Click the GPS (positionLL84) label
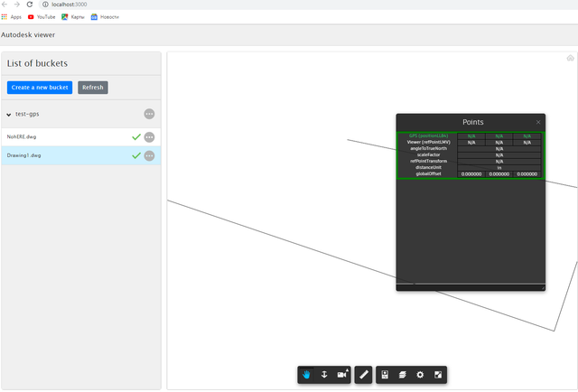The width and height of the screenshot is (578, 392). click(x=428, y=136)
